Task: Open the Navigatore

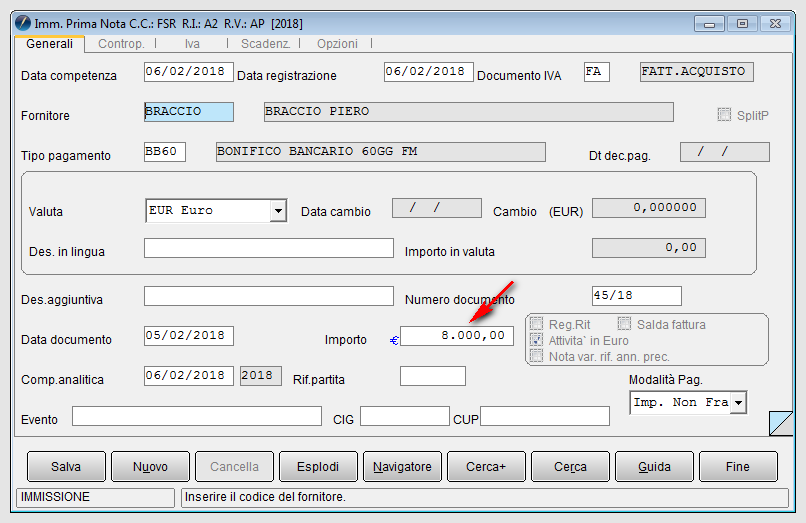Action: click(402, 466)
